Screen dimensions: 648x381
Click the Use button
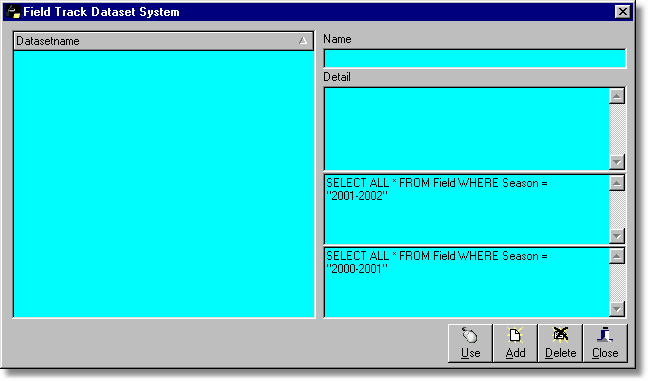point(470,343)
